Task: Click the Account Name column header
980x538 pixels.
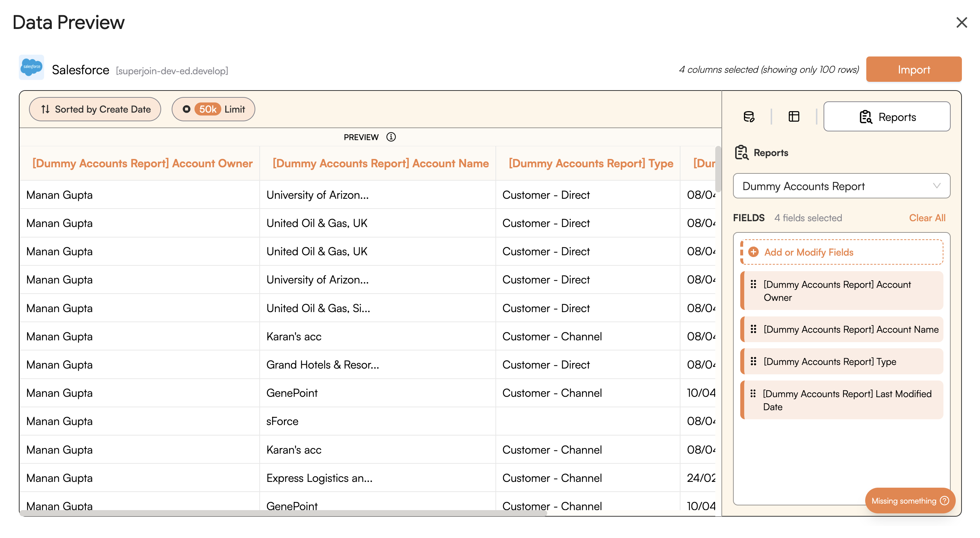Action: pyautogui.click(x=380, y=163)
